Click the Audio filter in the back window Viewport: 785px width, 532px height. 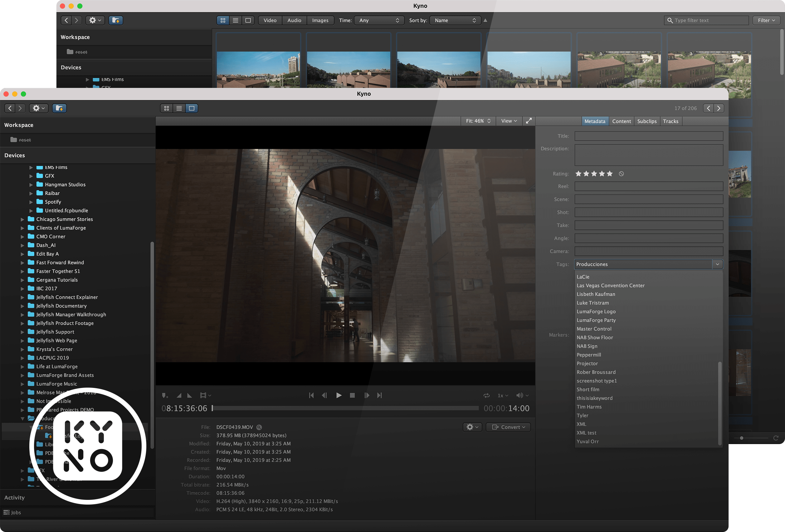click(x=294, y=20)
